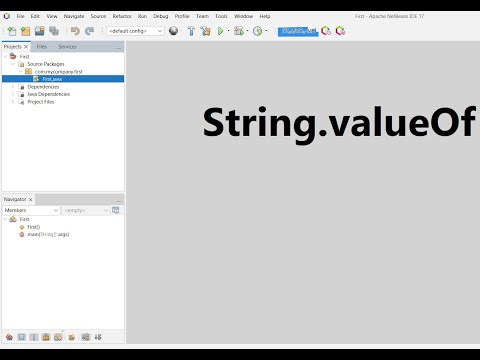This screenshot has height=360, width=480.
Task: Click the column view icon in Navigator header
Action: pyautogui.click(x=116, y=210)
